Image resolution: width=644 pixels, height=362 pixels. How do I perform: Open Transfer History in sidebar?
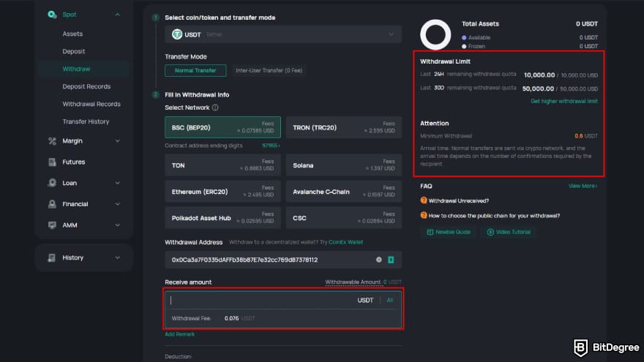point(86,121)
